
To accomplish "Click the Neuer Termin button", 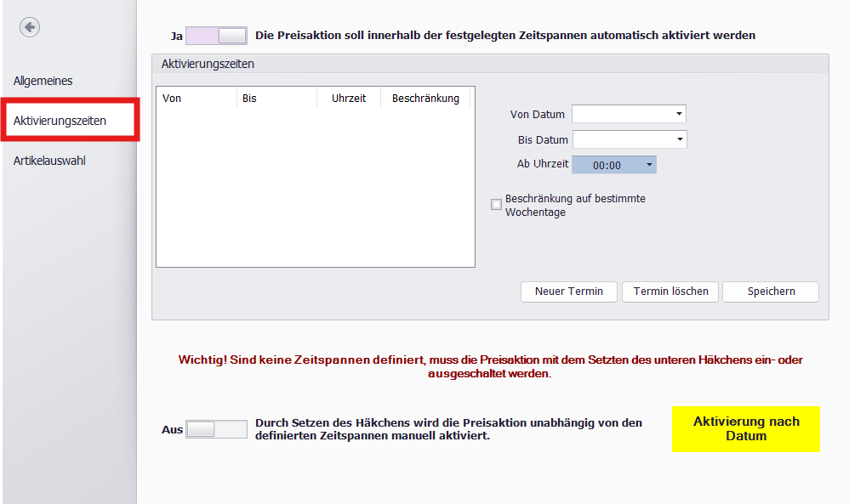I will (569, 292).
